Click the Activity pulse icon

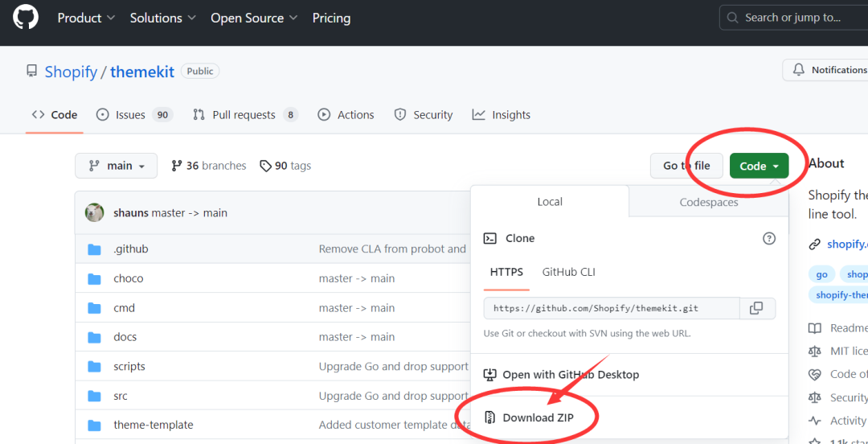tap(814, 420)
